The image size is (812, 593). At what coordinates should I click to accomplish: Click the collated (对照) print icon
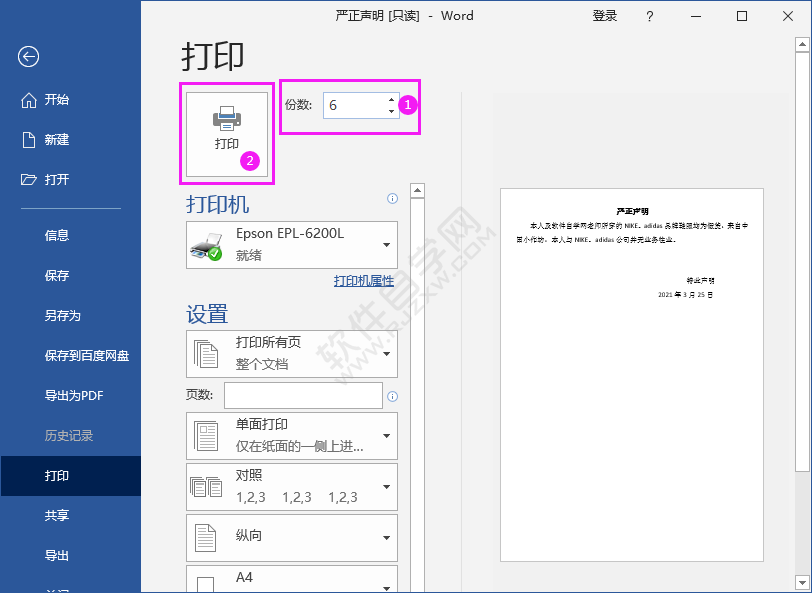(208, 487)
